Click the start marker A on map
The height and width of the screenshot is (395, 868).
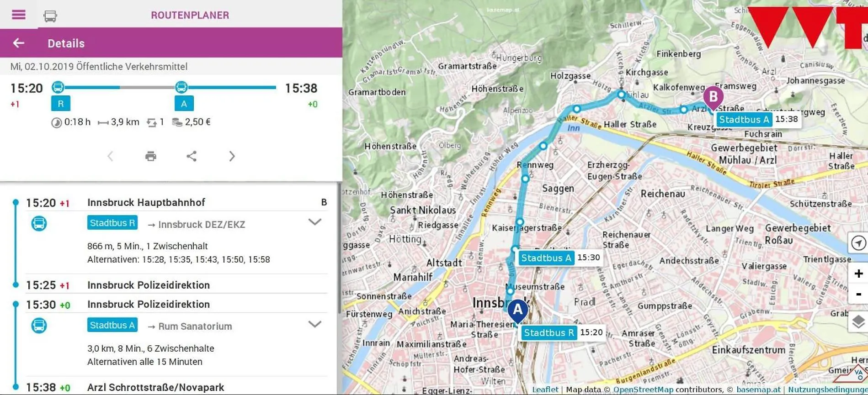pyautogui.click(x=517, y=311)
